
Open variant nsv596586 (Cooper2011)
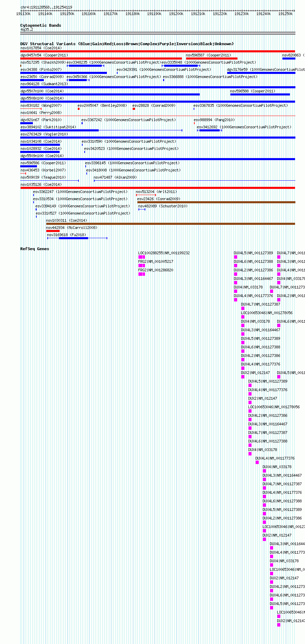pyautogui.click(x=43, y=163)
